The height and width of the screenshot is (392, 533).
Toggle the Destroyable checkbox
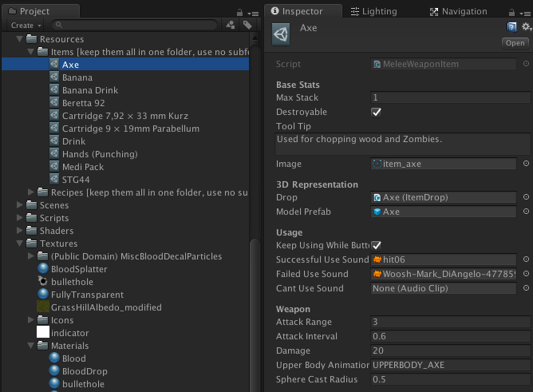[x=377, y=112]
